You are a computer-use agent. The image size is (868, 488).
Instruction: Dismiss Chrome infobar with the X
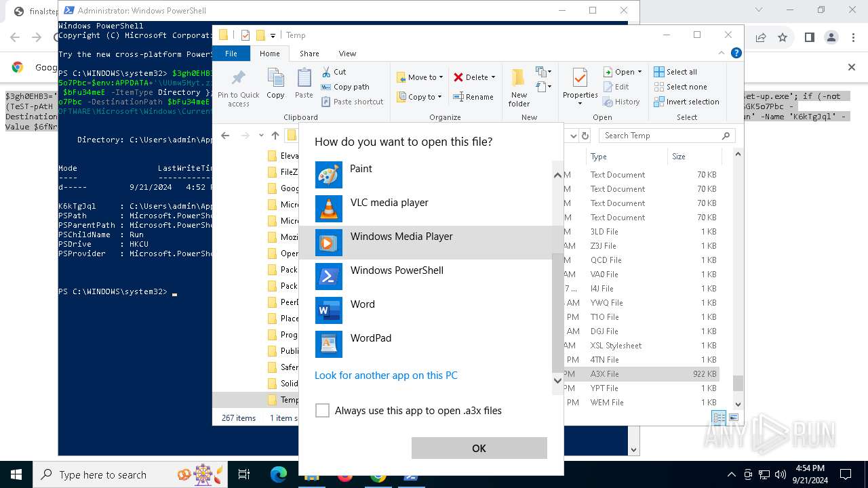(852, 67)
